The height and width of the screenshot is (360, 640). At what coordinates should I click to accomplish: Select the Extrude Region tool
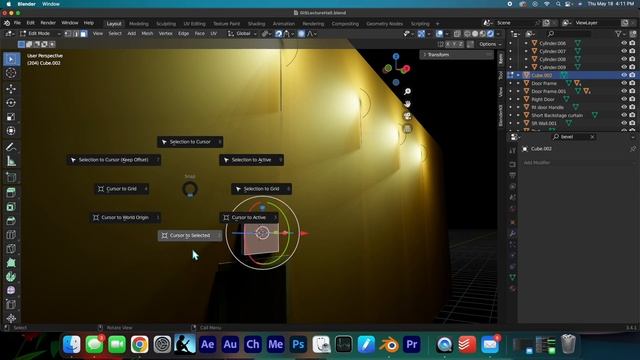click(11, 193)
